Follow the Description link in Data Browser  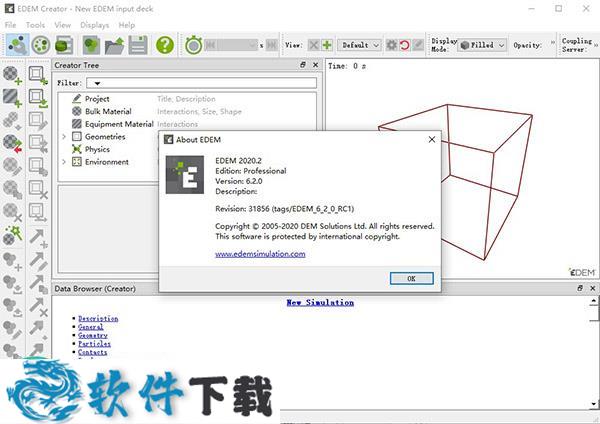[x=98, y=318]
